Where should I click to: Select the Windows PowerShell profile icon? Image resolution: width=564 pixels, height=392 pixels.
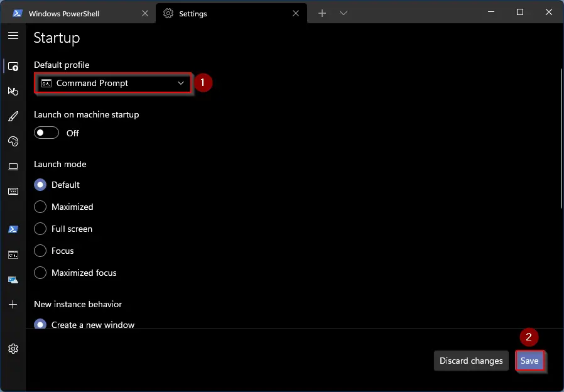coord(13,229)
